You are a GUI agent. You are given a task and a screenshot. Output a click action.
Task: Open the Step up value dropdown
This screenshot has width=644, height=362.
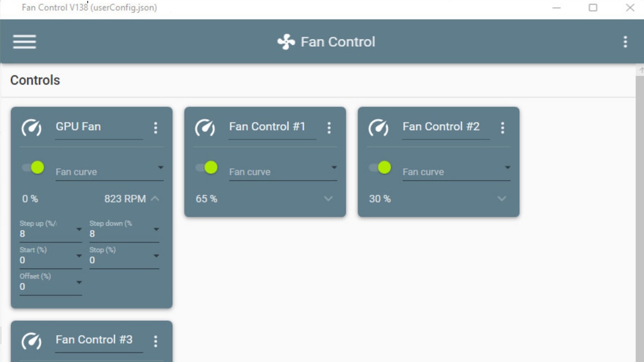79,229
